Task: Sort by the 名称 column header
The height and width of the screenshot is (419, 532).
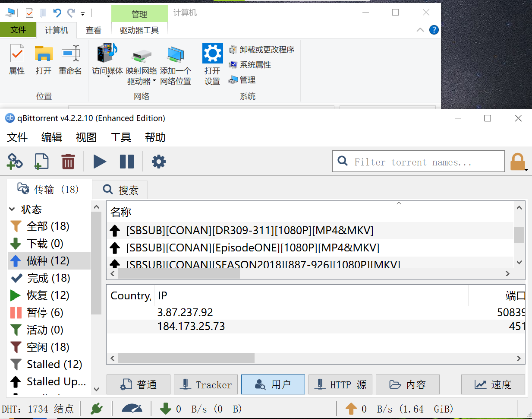Action: [310, 212]
